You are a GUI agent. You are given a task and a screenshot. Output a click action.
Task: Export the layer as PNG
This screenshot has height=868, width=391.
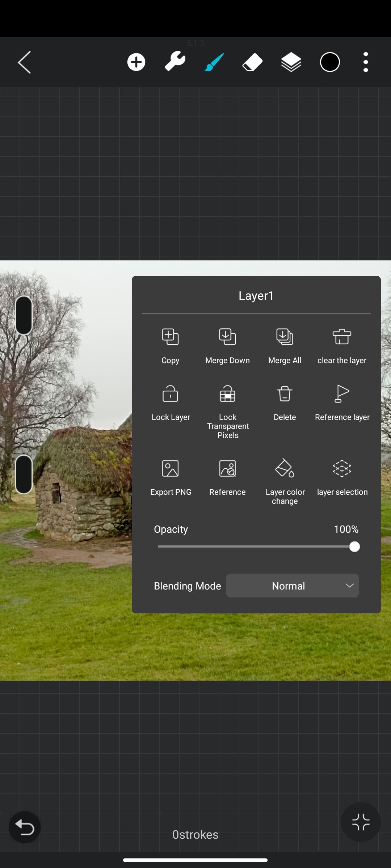pos(171,477)
